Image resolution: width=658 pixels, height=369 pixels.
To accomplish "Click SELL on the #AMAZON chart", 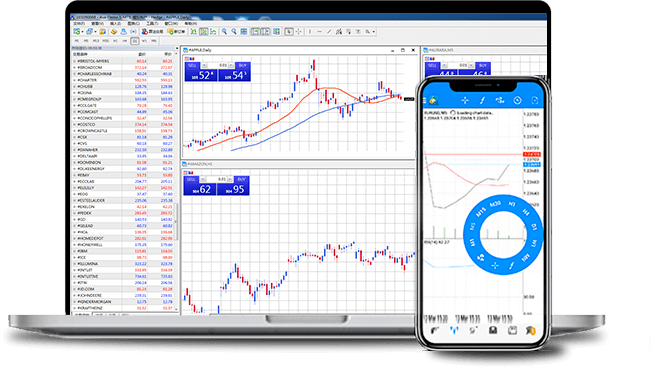I will coord(191,180).
